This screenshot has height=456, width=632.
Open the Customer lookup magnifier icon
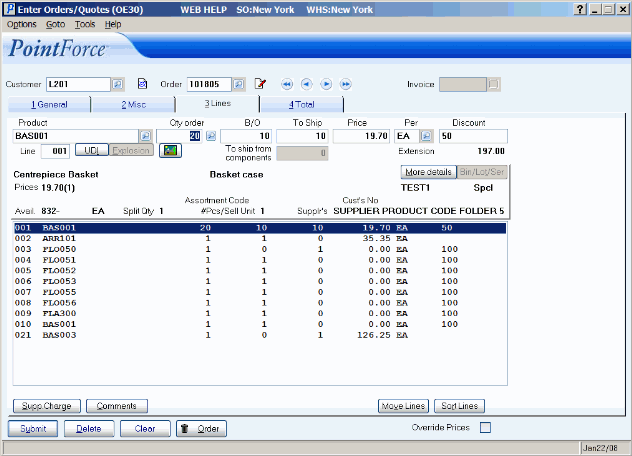point(118,84)
